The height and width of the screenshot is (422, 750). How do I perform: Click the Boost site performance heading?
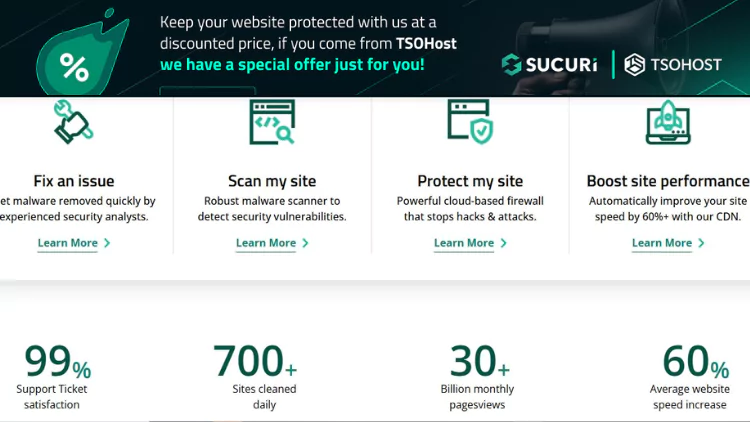667,181
